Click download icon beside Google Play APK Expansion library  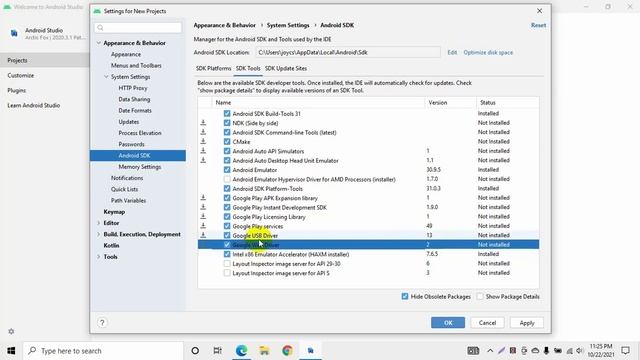[203, 198]
